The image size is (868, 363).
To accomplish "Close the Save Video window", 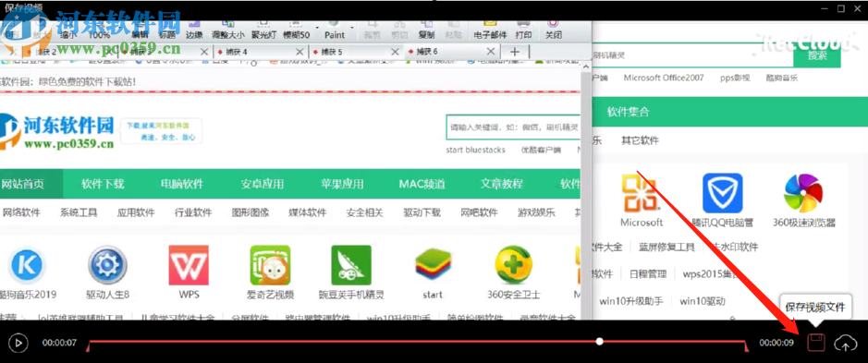I will [x=857, y=8].
